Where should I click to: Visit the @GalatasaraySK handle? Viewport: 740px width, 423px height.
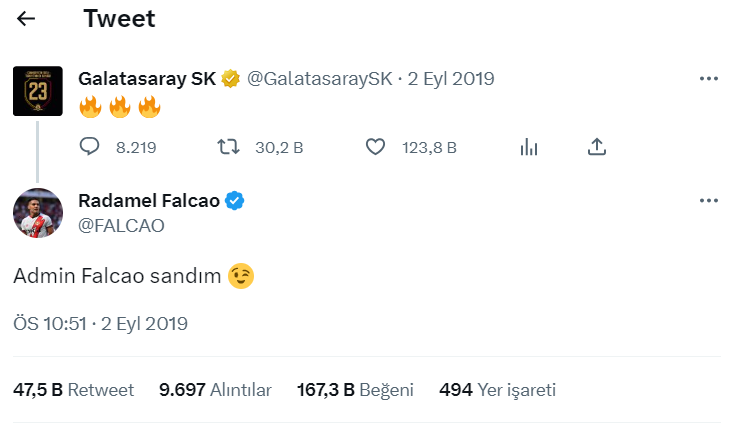click(x=320, y=79)
